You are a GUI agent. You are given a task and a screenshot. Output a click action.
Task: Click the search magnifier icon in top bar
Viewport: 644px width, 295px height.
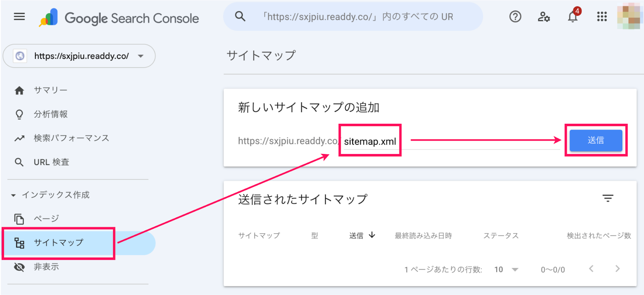pos(240,17)
